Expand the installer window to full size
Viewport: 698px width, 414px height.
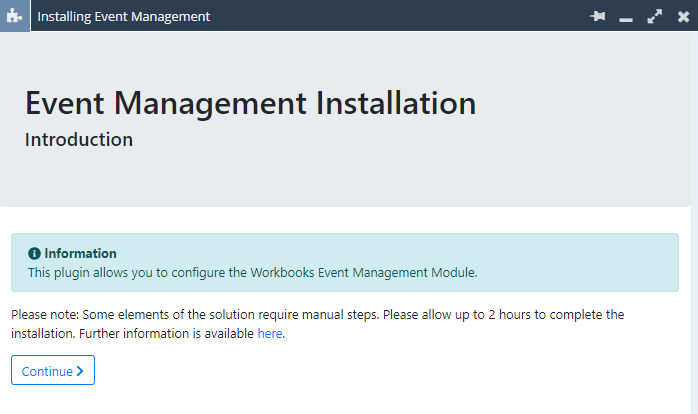(655, 16)
